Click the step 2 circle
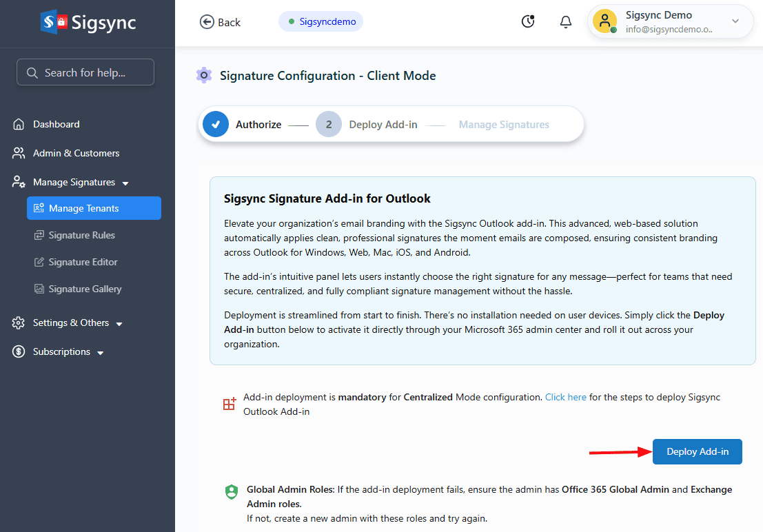The image size is (763, 532). pos(329,124)
